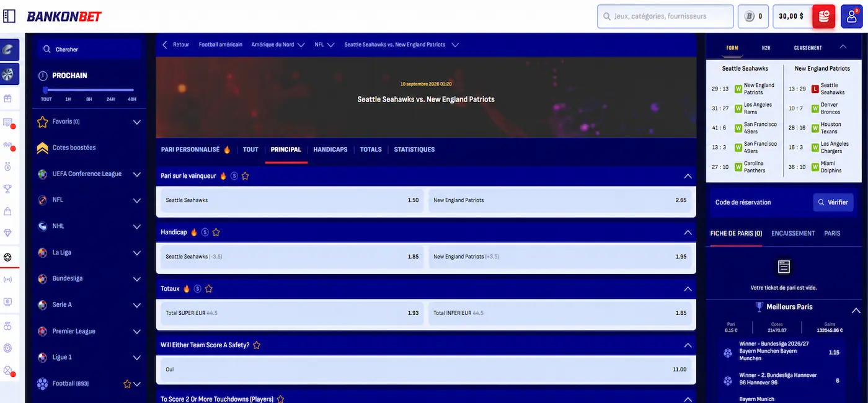Image resolution: width=868 pixels, height=403 pixels.
Task: Click the Favoris star icon in sidebar
Action: [x=42, y=122]
